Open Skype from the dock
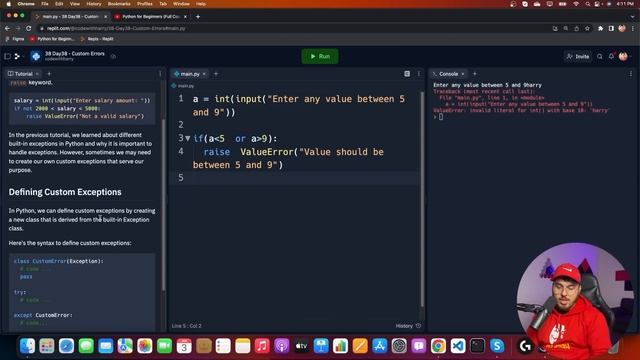The width and height of the screenshot is (640, 360). click(497, 346)
